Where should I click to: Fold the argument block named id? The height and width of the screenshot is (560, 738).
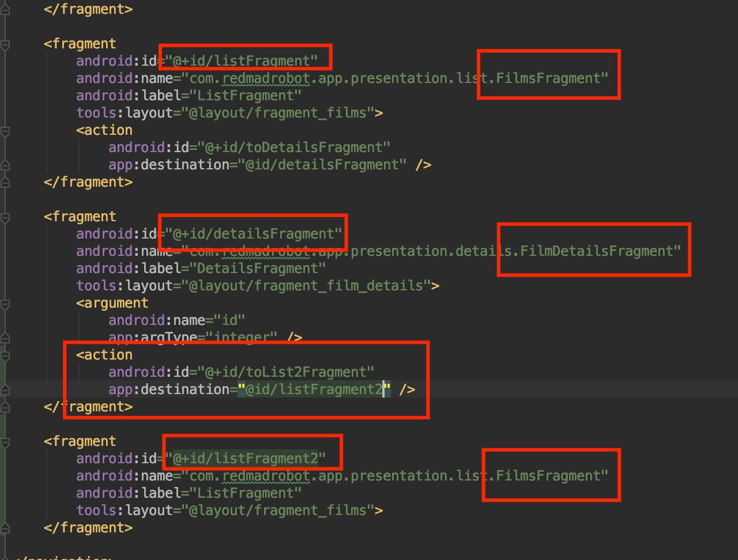pos(5,303)
